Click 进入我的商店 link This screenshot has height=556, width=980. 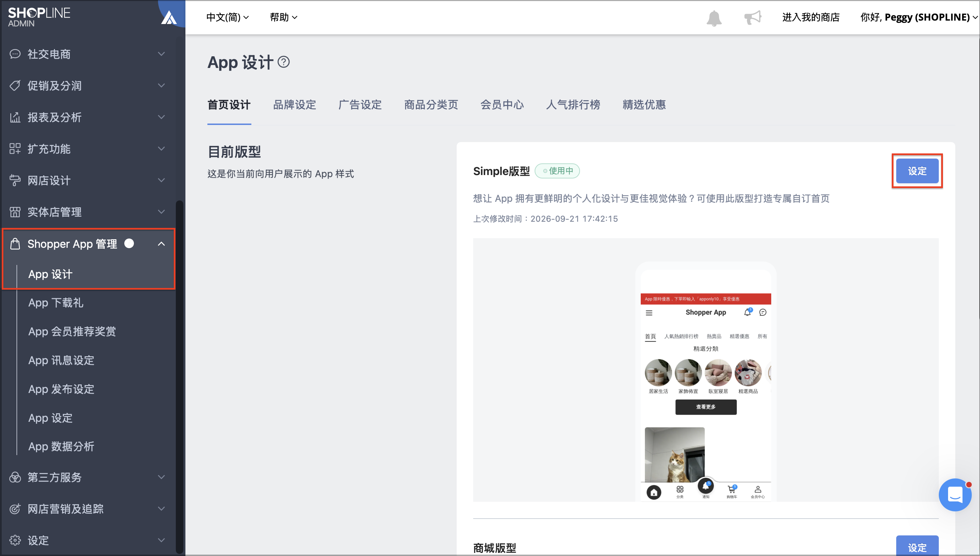coord(811,17)
